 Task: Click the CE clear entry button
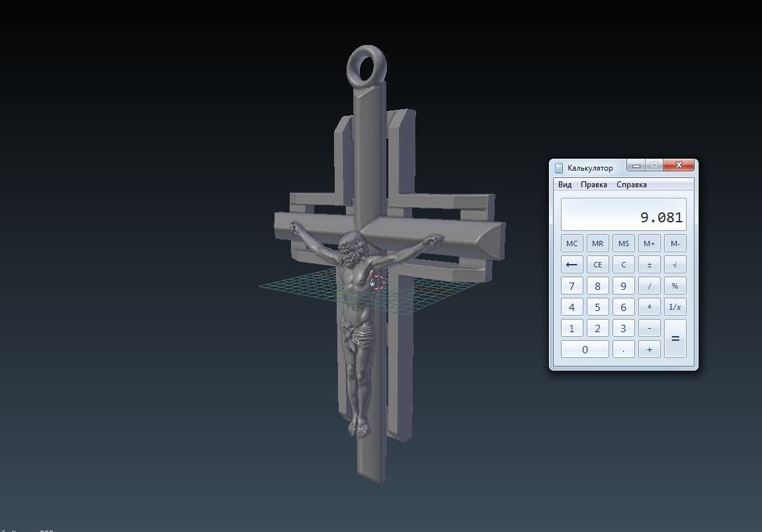597,265
